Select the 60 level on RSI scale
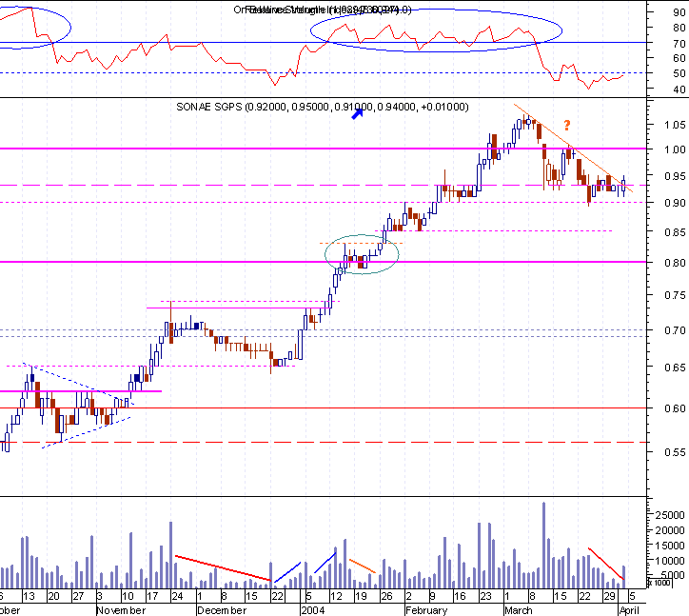Viewport: 689px width, 616px height. 679,58
